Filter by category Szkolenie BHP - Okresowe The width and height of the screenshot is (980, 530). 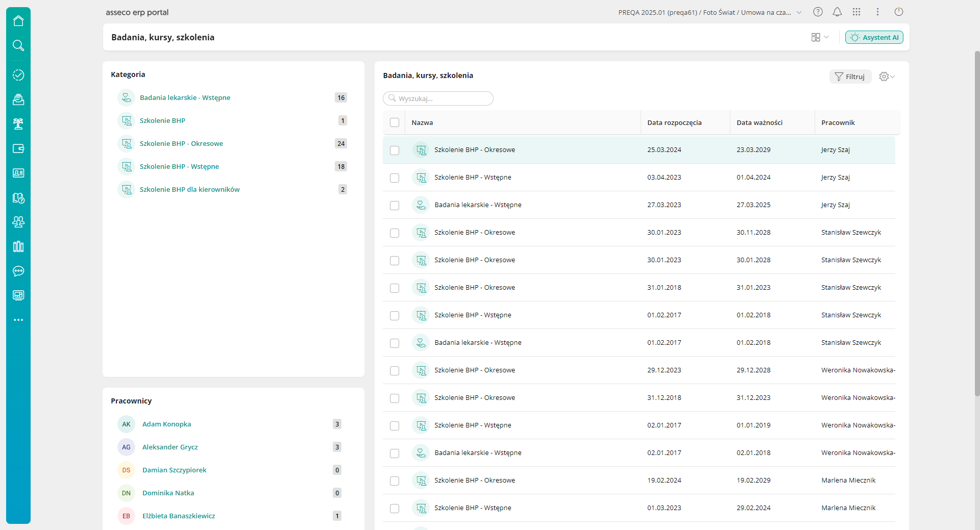pyautogui.click(x=181, y=143)
